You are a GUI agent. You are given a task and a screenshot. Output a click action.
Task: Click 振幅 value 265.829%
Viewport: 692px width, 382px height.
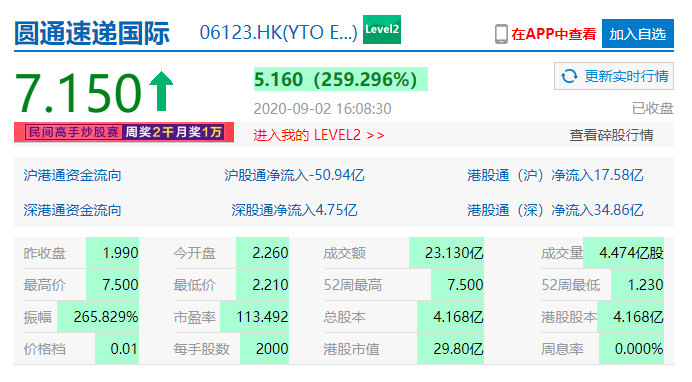coord(106,317)
